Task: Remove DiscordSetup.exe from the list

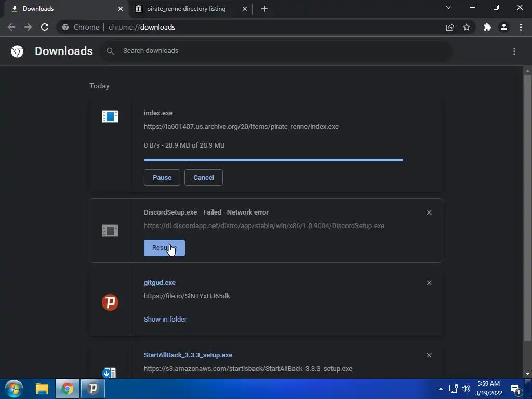Action: click(x=429, y=212)
